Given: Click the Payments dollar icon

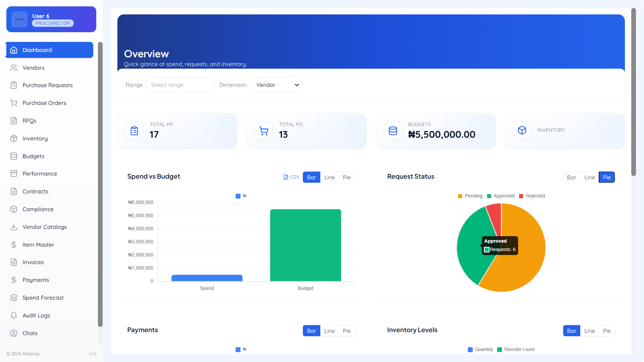Looking at the screenshot, I should click(14, 280).
